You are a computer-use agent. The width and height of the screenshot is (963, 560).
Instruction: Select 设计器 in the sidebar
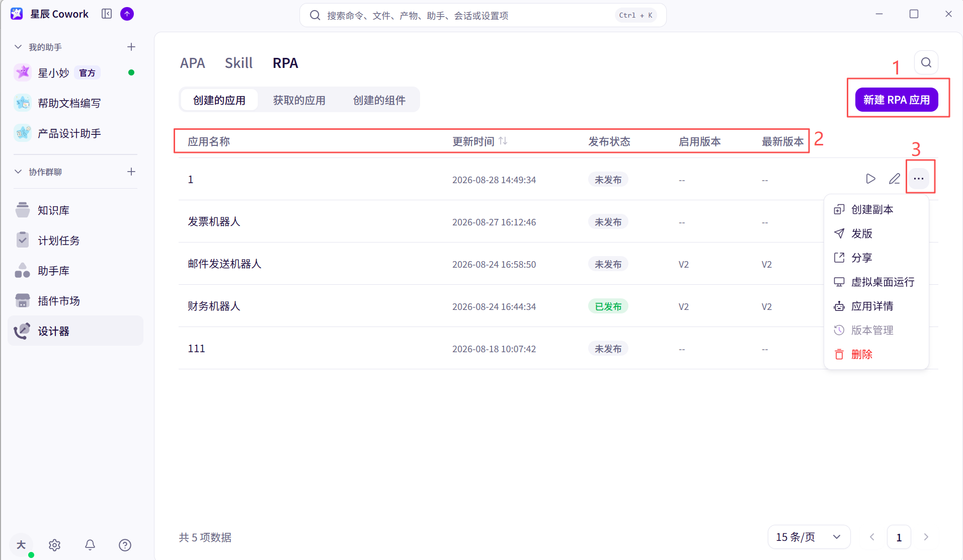pyautogui.click(x=75, y=331)
